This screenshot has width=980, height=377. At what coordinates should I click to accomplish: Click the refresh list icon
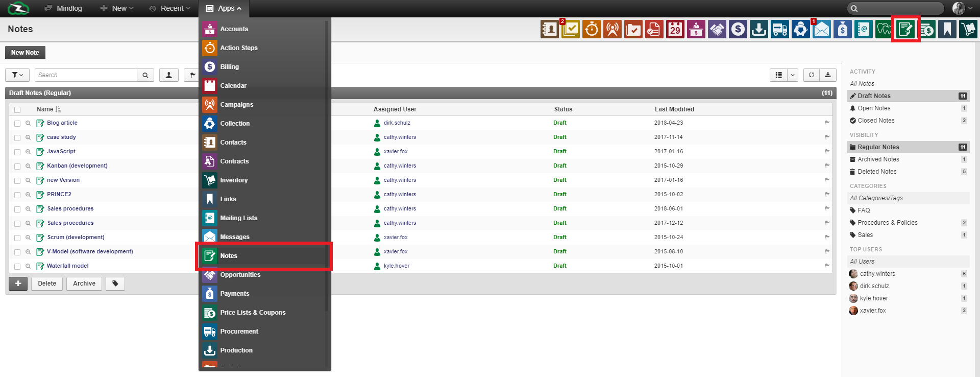pos(811,75)
